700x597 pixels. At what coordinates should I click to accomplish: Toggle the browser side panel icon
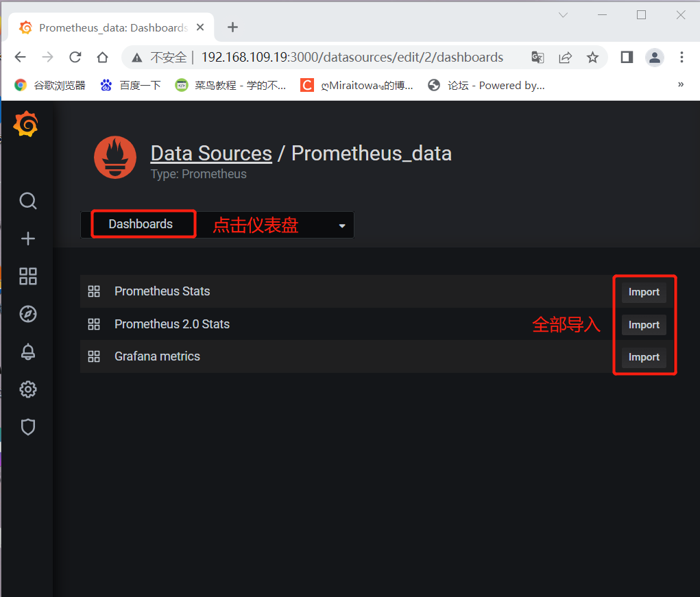point(627,58)
